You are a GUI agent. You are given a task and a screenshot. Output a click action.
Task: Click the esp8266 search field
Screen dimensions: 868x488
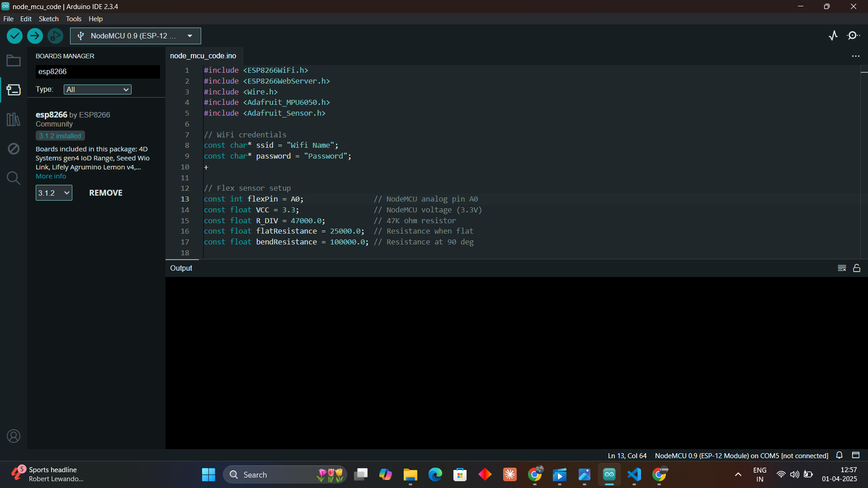click(98, 71)
